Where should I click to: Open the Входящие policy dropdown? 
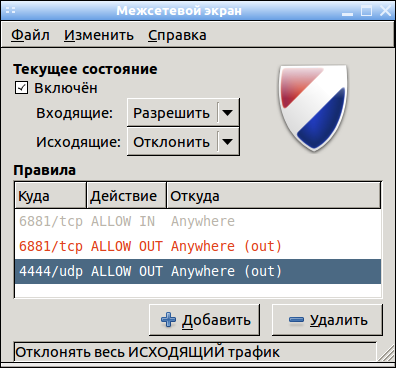click(183, 113)
